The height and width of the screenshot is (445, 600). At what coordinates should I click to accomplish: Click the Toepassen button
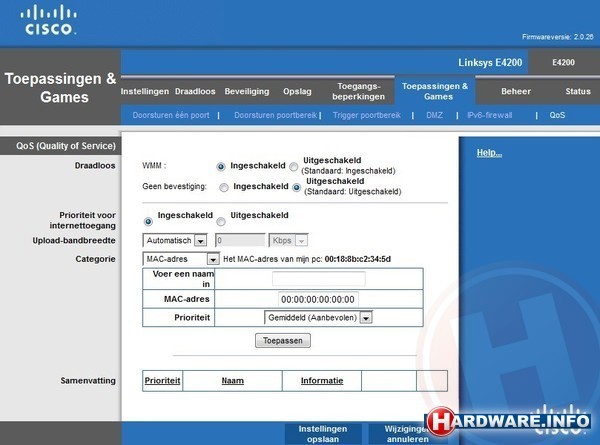point(283,341)
